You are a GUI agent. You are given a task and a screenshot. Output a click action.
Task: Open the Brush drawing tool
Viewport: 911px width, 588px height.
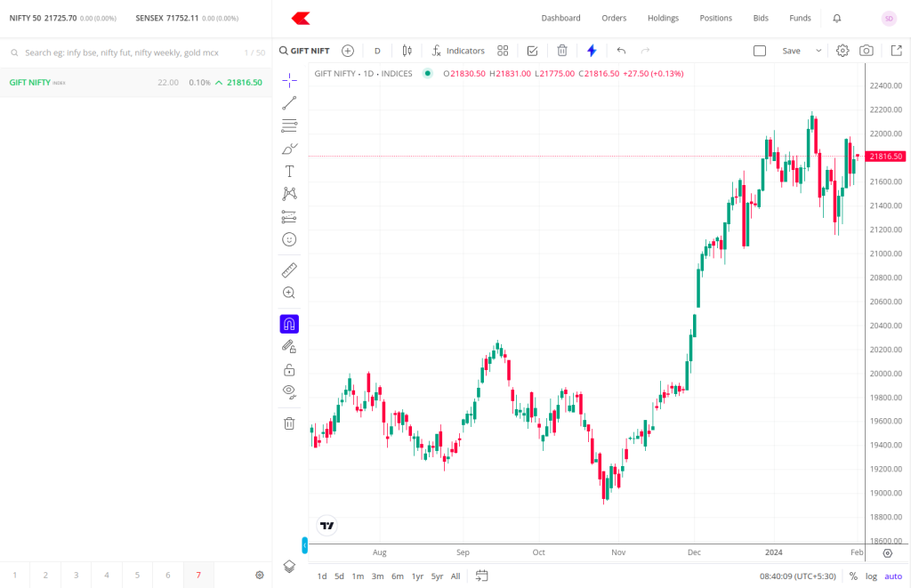289,149
